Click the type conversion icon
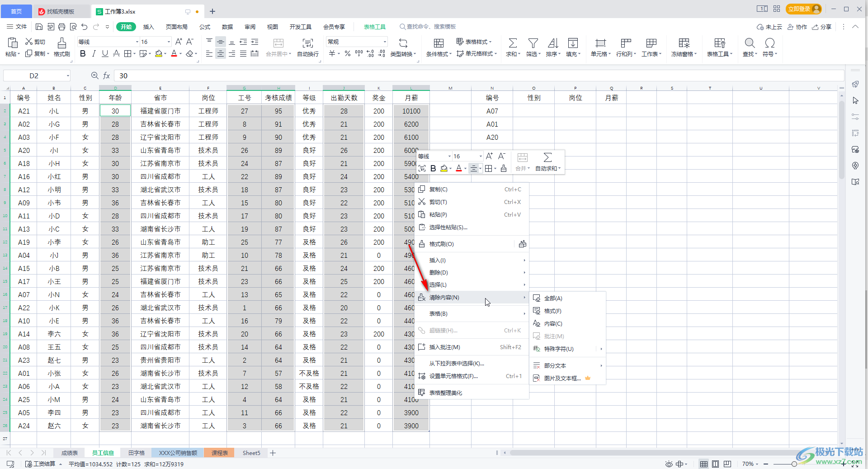The width and height of the screenshot is (868, 469). [403, 43]
